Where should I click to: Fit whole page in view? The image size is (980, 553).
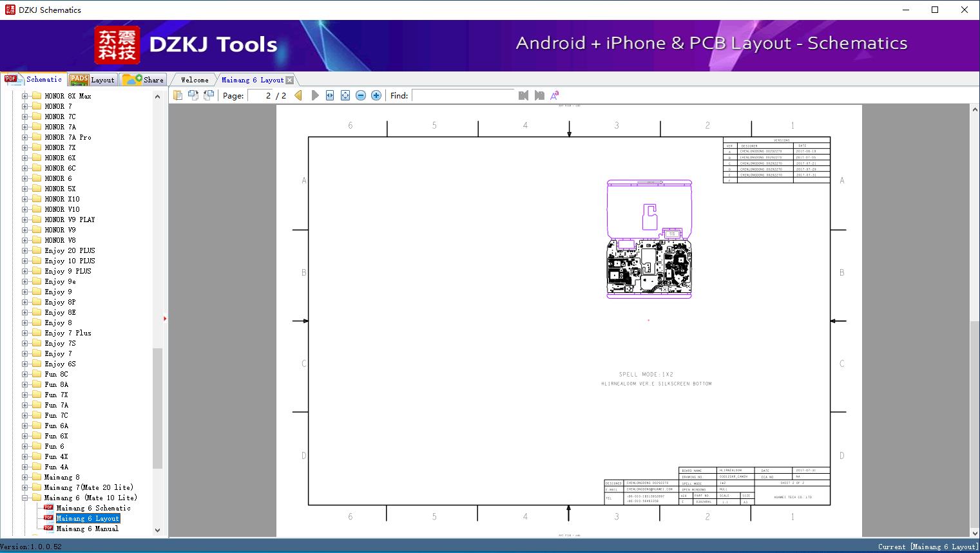click(x=345, y=95)
